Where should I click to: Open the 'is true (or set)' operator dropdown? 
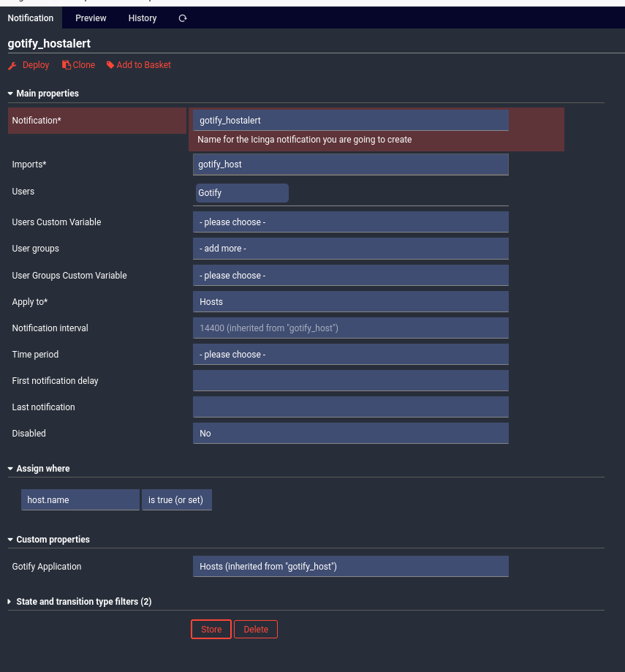click(177, 500)
